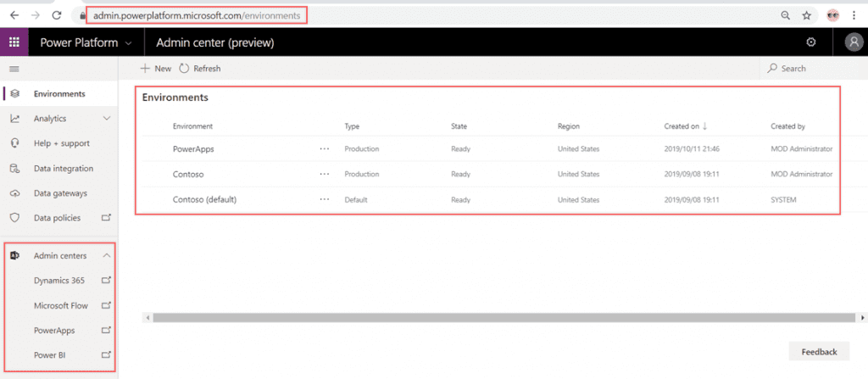Click the browser reload icon
Viewport: 868px width, 379px height.
pos(57,14)
